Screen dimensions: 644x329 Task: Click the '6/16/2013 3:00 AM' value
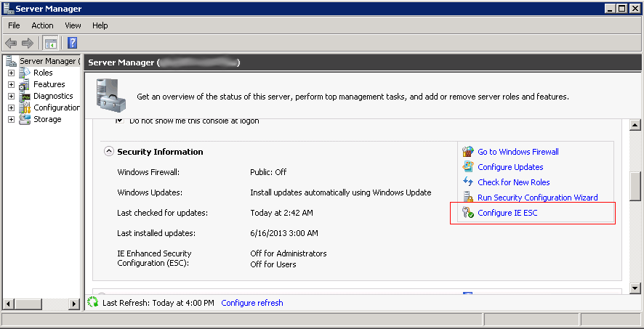coord(283,233)
